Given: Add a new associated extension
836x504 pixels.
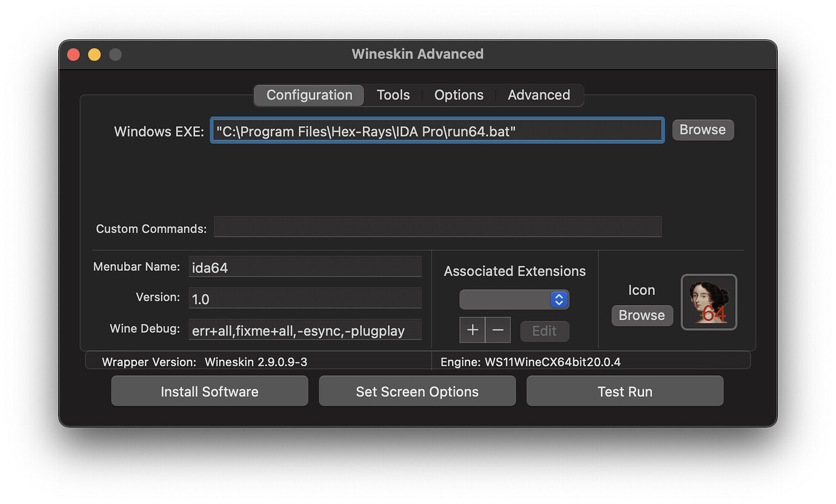Looking at the screenshot, I should (472, 330).
